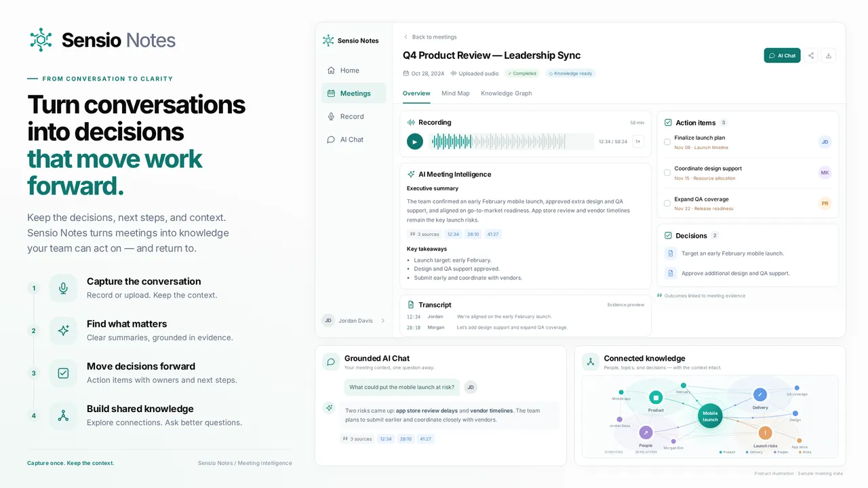Seek within the recording waveform bar

tap(512, 142)
